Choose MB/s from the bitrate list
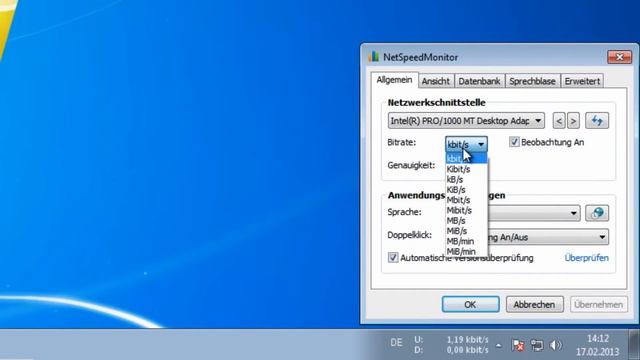The height and width of the screenshot is (360, 640). tap(467, 221)
